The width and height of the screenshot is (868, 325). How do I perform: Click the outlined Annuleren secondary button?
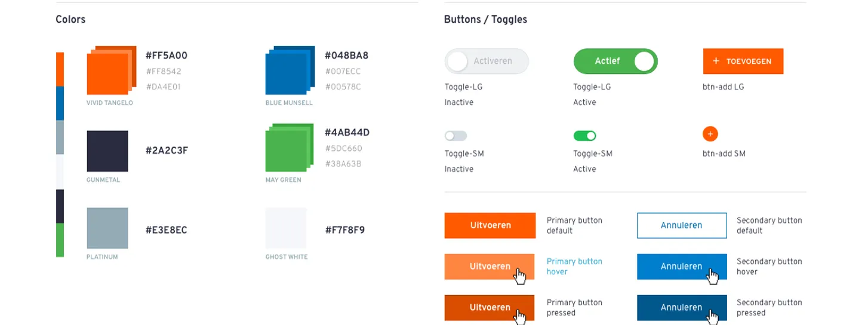(x=682, y=225)
